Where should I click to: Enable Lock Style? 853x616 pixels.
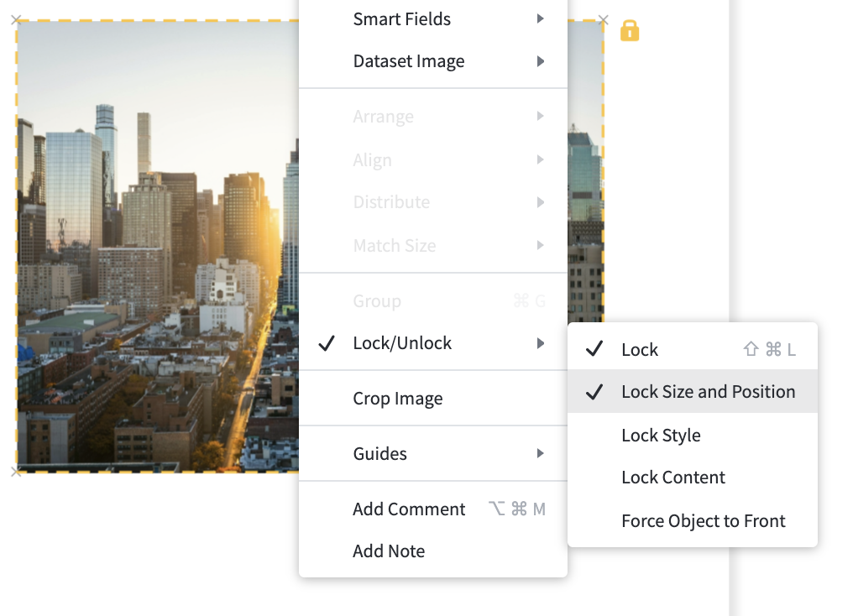(x=693, y=435)
